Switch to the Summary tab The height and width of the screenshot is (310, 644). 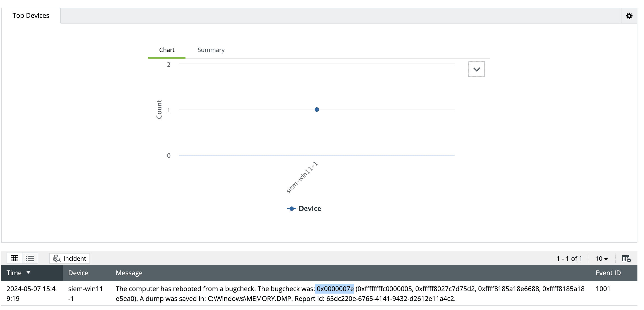tap(211, 50)
